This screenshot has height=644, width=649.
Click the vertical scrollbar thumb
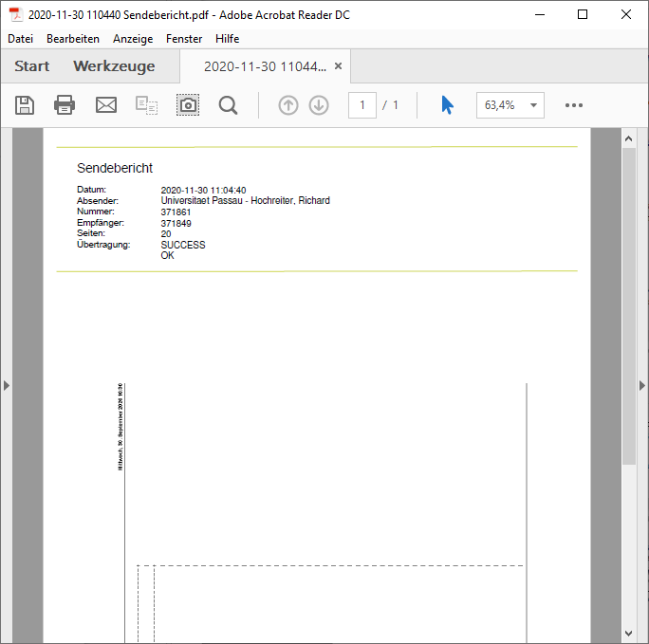pyautogui.click(x=629, y=306)
